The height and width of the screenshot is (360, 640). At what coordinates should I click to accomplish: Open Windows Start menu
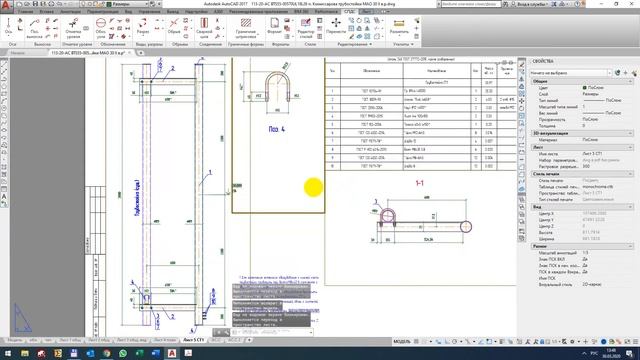pyautogui.click(x=8, y=353)
